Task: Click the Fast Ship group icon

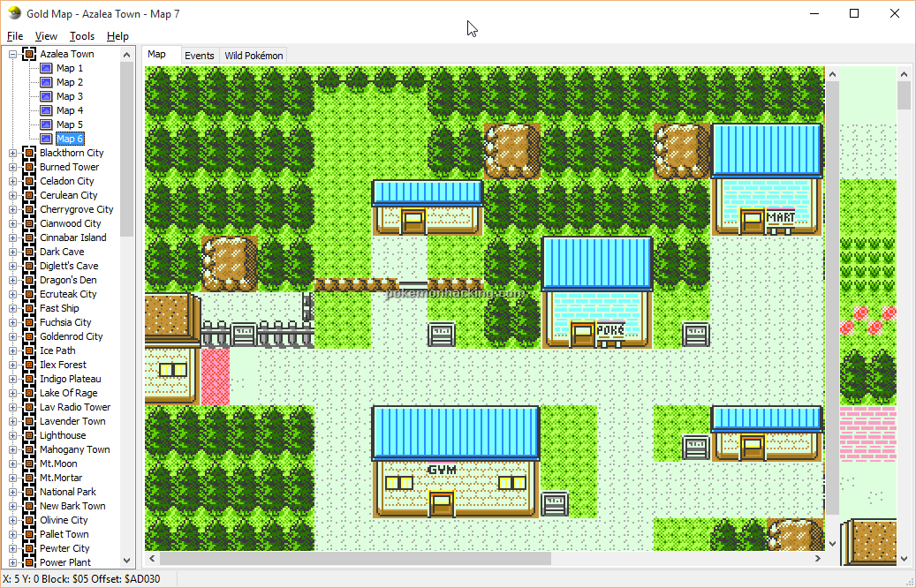Action: 29,308
